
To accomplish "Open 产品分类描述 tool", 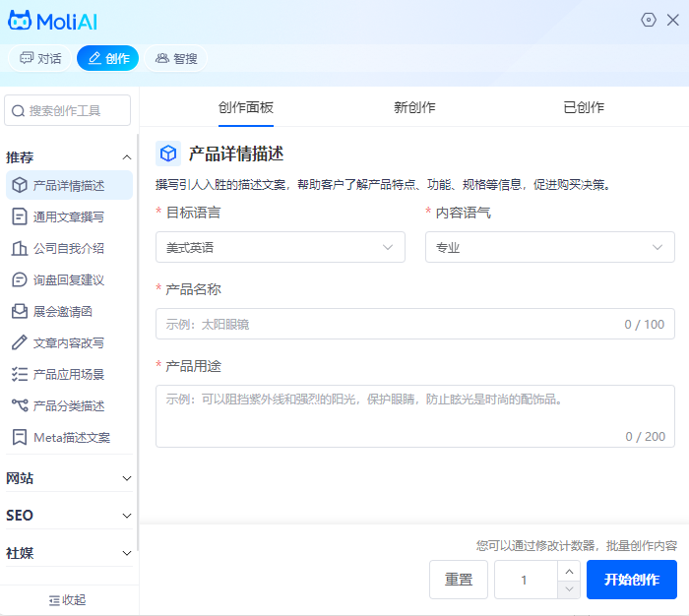I will click(68, 405).
